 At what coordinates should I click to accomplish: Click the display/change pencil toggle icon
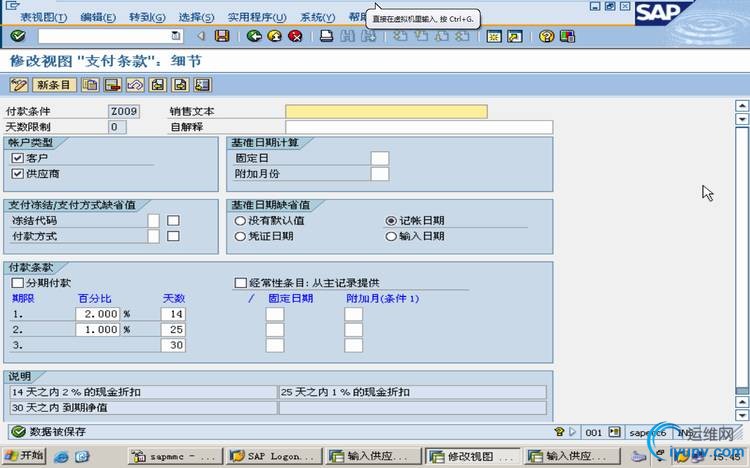coord(19,85)
